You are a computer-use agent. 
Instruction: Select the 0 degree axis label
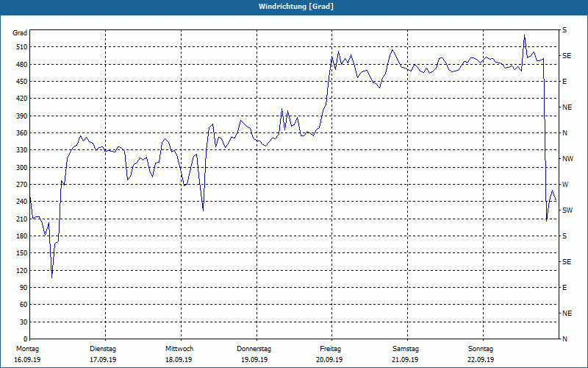[25, 339]
